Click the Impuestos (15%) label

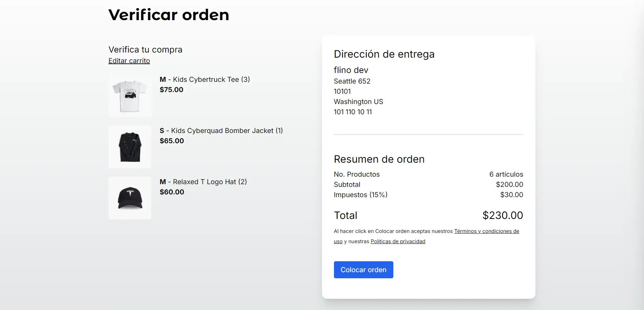[x=361, y=195]
